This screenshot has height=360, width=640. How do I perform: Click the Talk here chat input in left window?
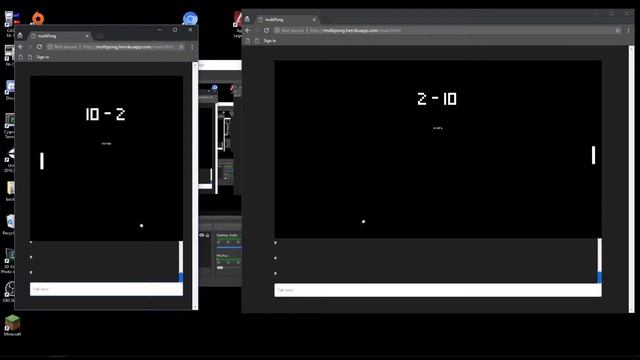point(106,289)
